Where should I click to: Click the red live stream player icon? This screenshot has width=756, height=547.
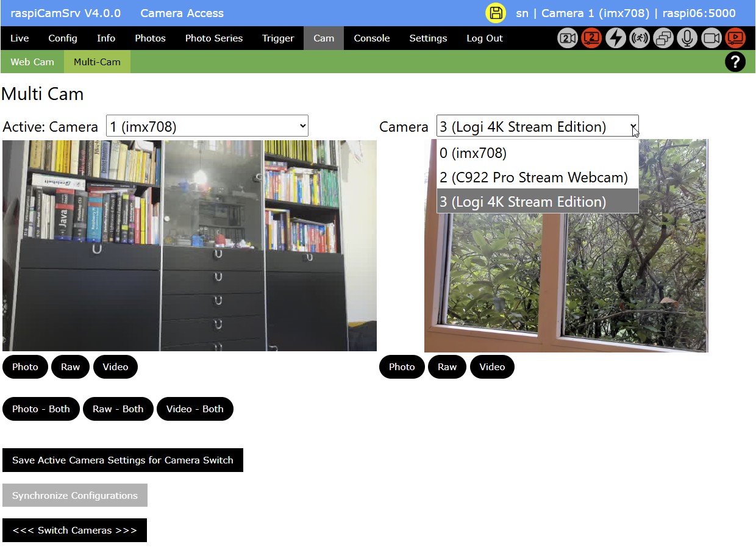pyautogui.click(x=735, y=38)
